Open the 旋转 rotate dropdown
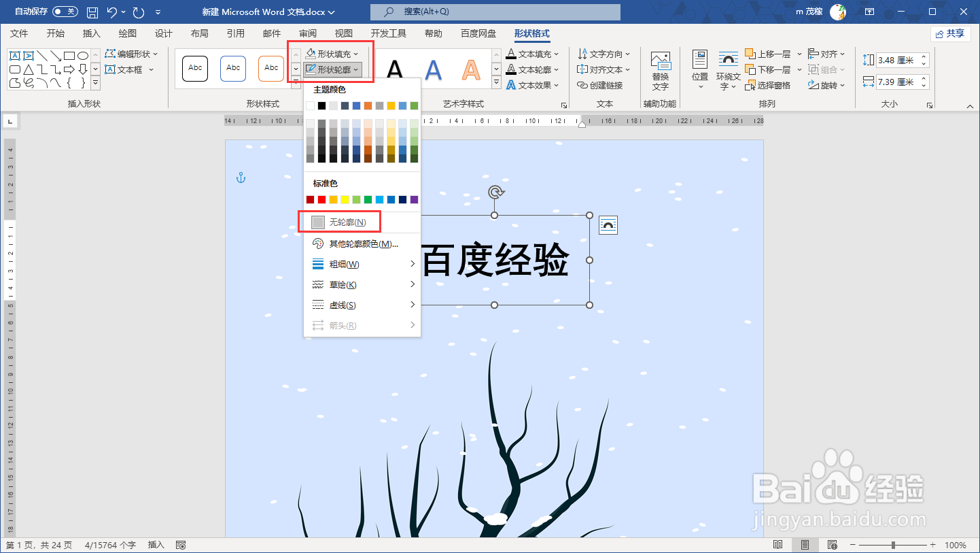This screenshot has width=980, height=553. (x=826, y=85)
